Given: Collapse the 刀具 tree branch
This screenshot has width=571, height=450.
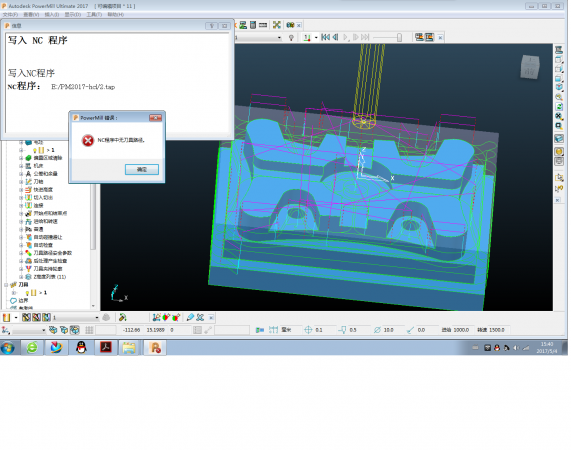Looking at the screenshot, I should pos(6,285).
